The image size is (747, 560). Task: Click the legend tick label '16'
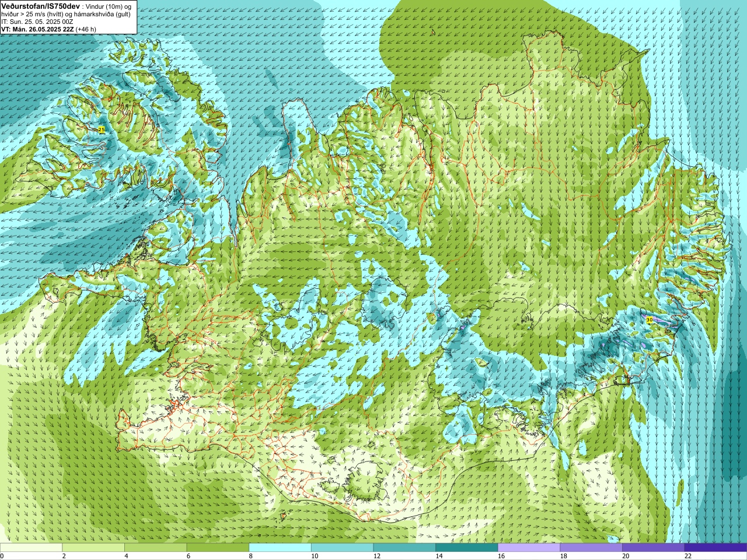[501, 556]
